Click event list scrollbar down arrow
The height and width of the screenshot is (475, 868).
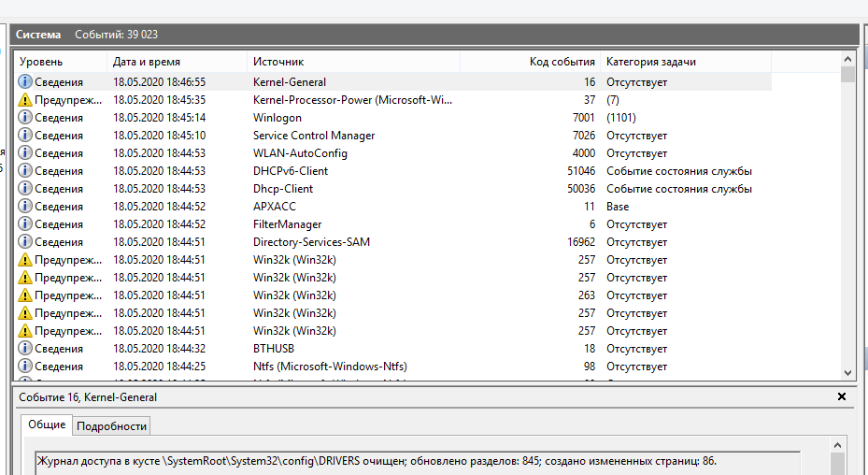[x=847, y=371]
